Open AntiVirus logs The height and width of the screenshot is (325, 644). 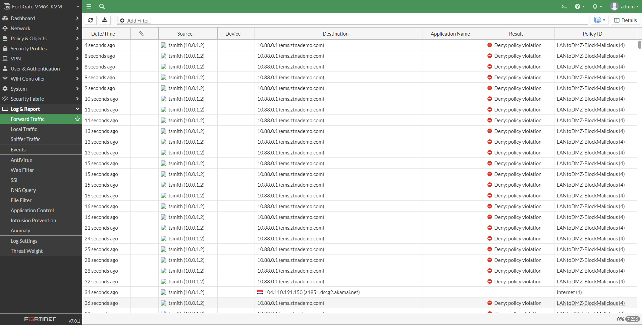pos(41,160)
